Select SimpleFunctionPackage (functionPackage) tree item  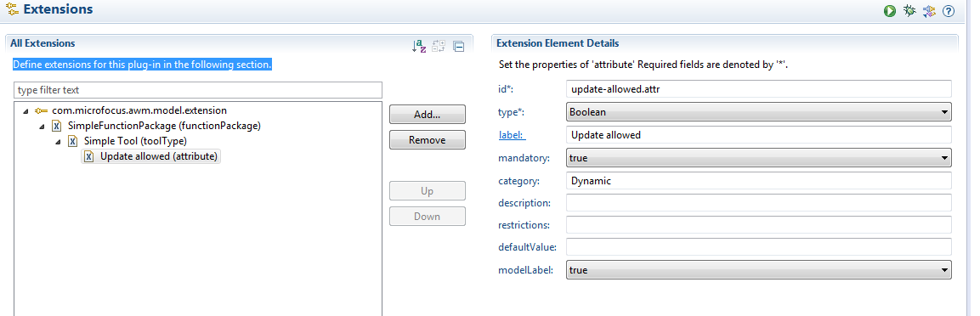coord(164,126)
